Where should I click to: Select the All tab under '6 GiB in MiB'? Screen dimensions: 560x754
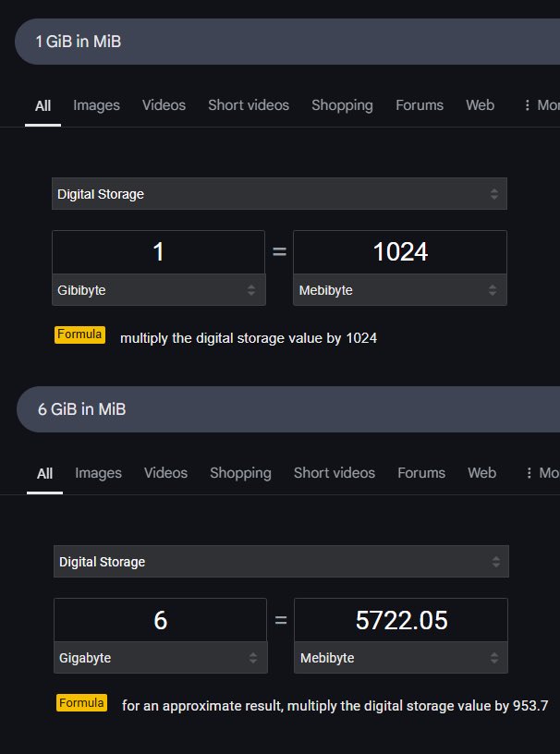[44, 474]
